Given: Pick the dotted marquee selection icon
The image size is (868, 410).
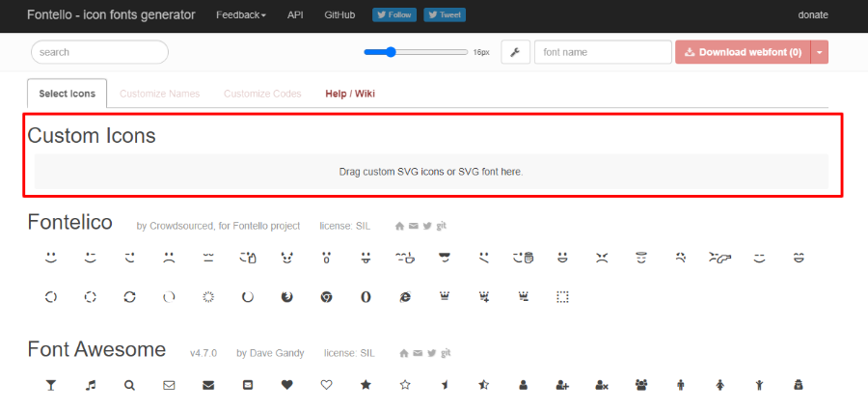Looking at the screenshot, I should point(562,297).
